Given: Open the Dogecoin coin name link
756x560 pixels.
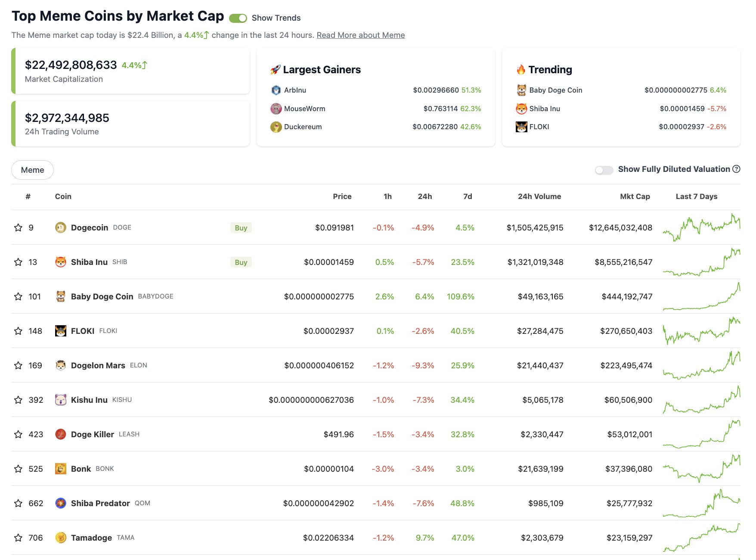Looking at the screenshot, I should pos(90,227).
